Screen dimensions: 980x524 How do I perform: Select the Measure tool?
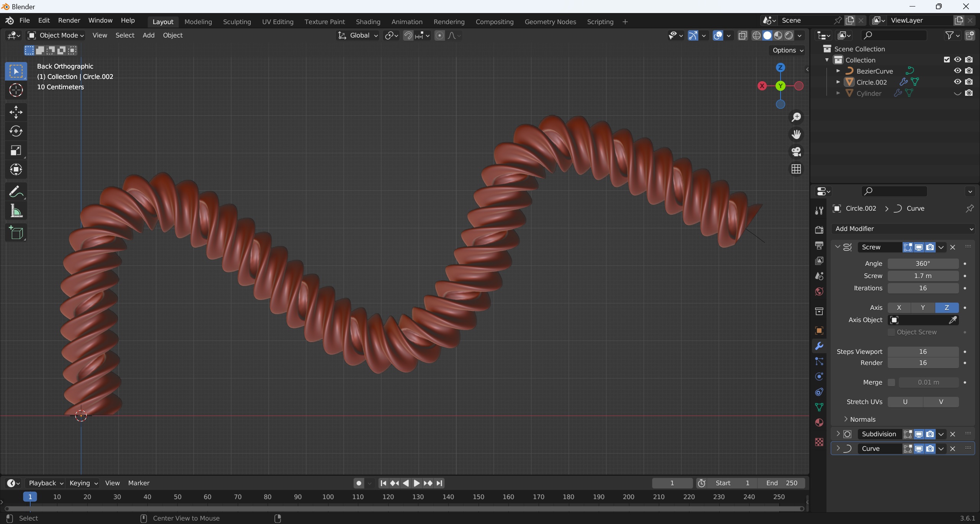point(16,211)
